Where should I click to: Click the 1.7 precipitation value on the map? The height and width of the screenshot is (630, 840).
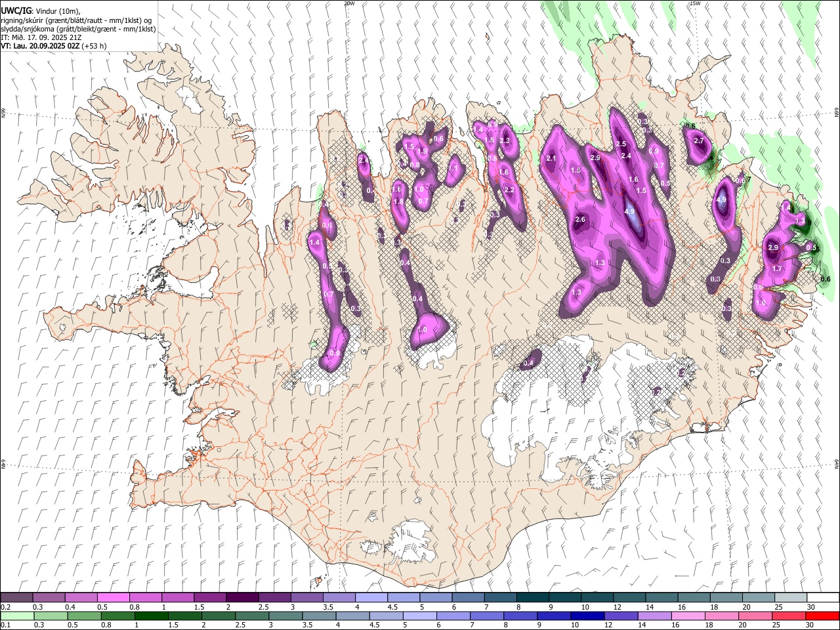point(777,268)
